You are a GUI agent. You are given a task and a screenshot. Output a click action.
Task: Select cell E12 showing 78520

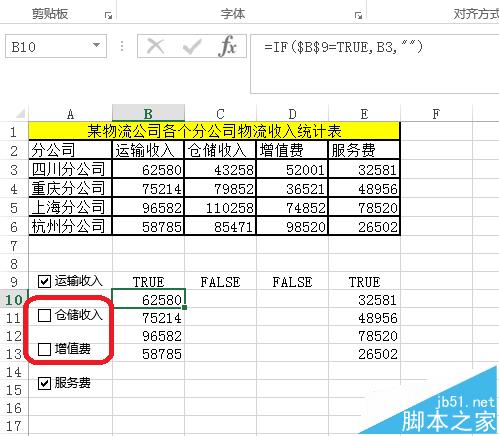(364, 336)
